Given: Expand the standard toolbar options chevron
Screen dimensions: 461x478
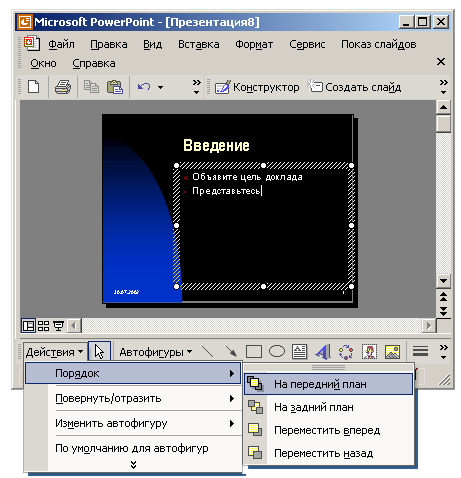Looking at the screenshot, I should point(196,86).
